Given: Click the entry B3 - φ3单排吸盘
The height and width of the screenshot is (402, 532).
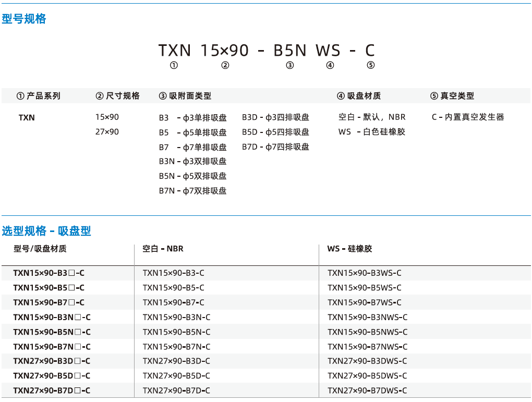Looking at the screenshot, I should tap(192, 118).
